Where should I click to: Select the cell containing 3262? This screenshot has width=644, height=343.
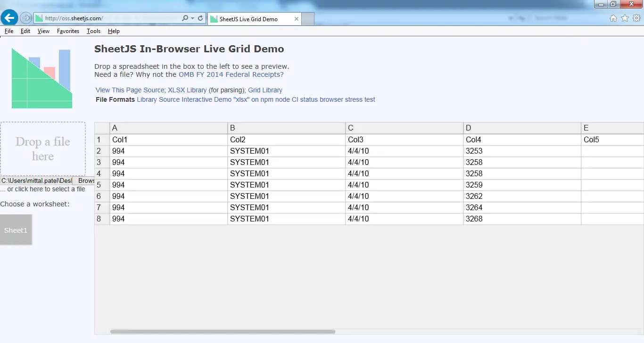pyautogui.click(x=522, y=196)
